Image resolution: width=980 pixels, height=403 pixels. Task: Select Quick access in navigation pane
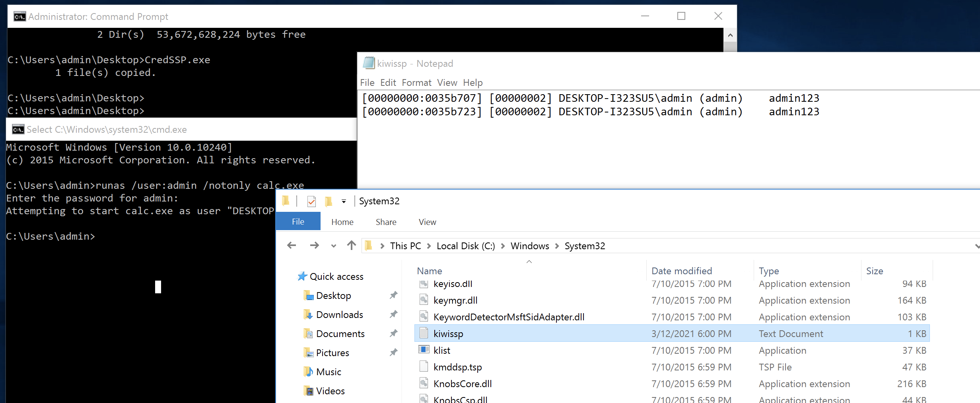(x=336, y=276)
